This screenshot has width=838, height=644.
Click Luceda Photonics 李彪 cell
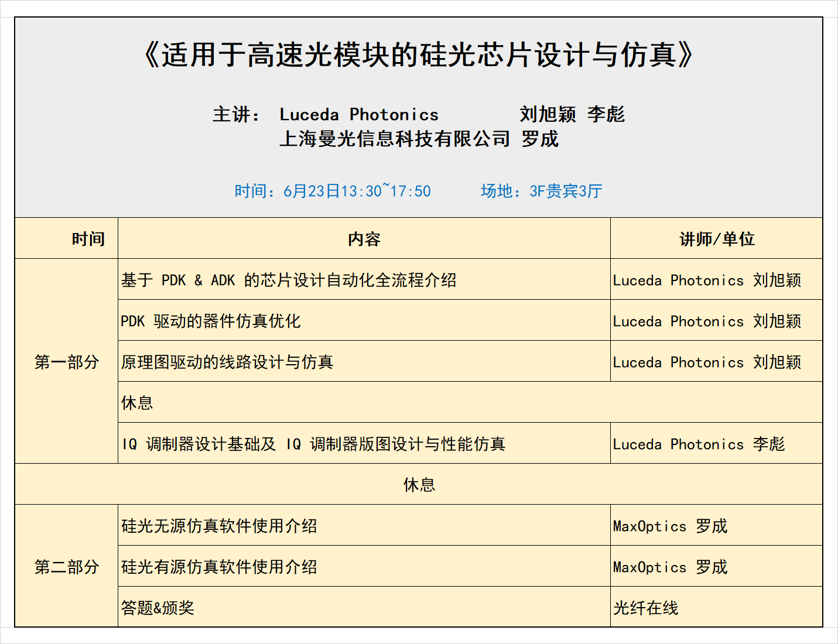click(717, 443)
